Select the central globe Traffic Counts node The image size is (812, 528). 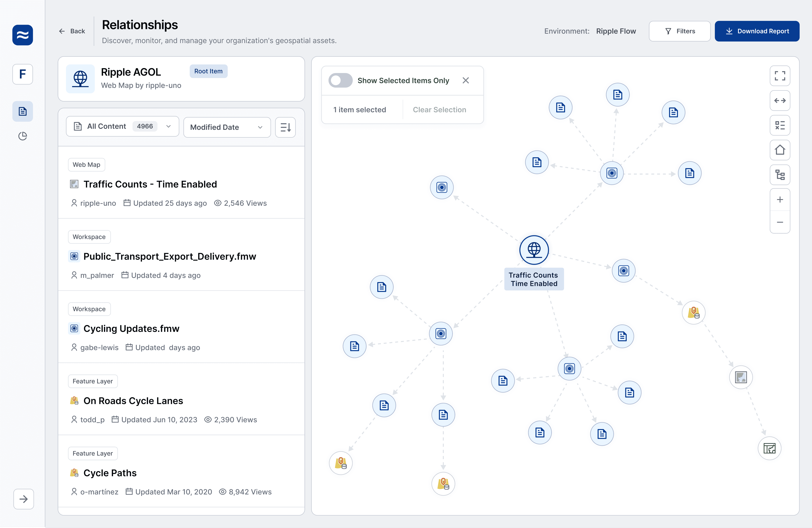(x=534, y=250)
